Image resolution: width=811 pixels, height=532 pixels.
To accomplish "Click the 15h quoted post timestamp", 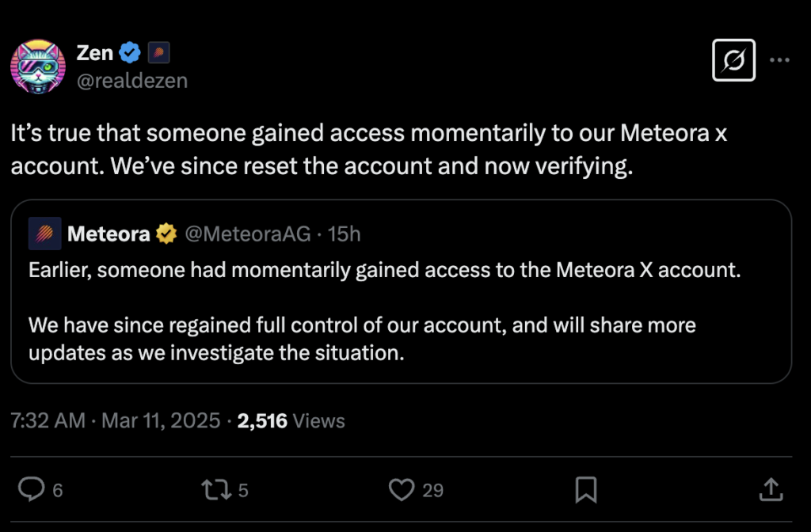I will 344,234.
